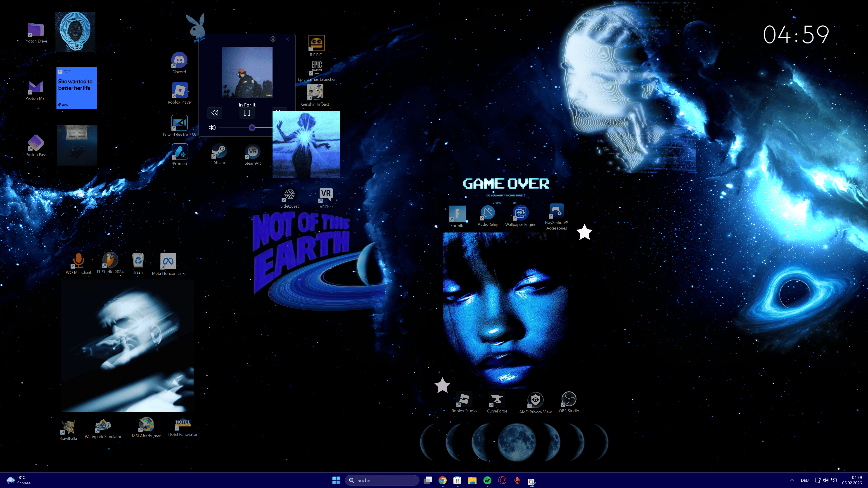The image size is (868, 488).
Task: Switch the DEU input language
Action: pos(805,480)
